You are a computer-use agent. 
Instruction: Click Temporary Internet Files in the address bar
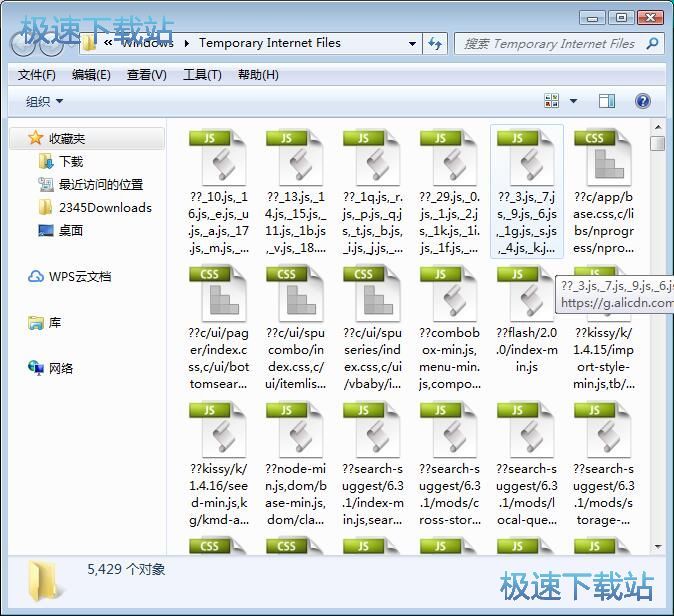click(x=270, y=43)
